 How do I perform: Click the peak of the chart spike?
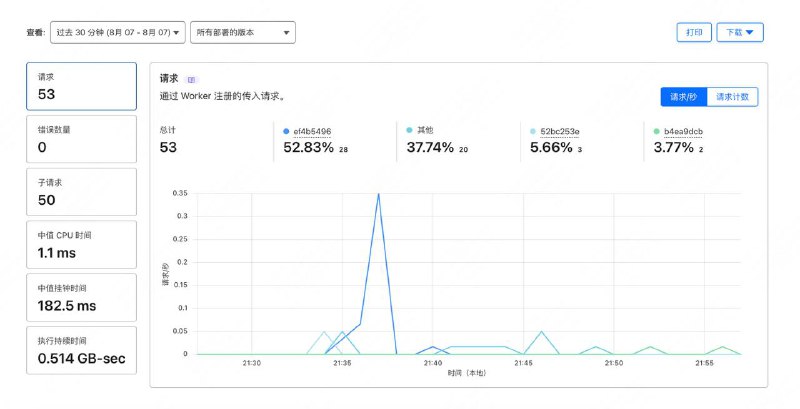[378, 194]
